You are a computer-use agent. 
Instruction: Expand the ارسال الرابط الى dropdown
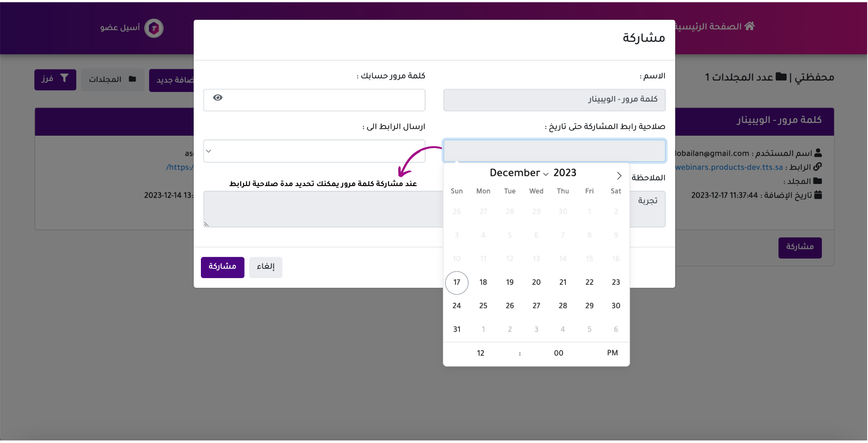pyautogui.click(x=314, y=151)
